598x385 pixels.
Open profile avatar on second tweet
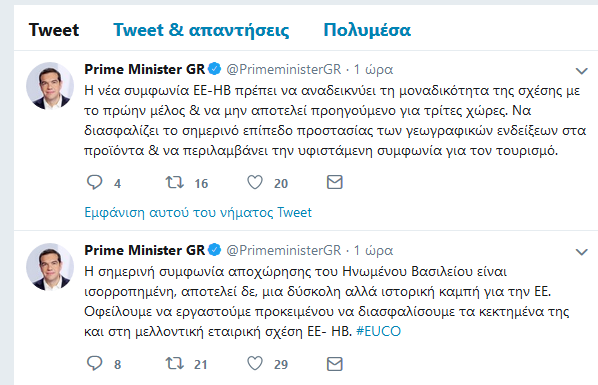[50, 267]
